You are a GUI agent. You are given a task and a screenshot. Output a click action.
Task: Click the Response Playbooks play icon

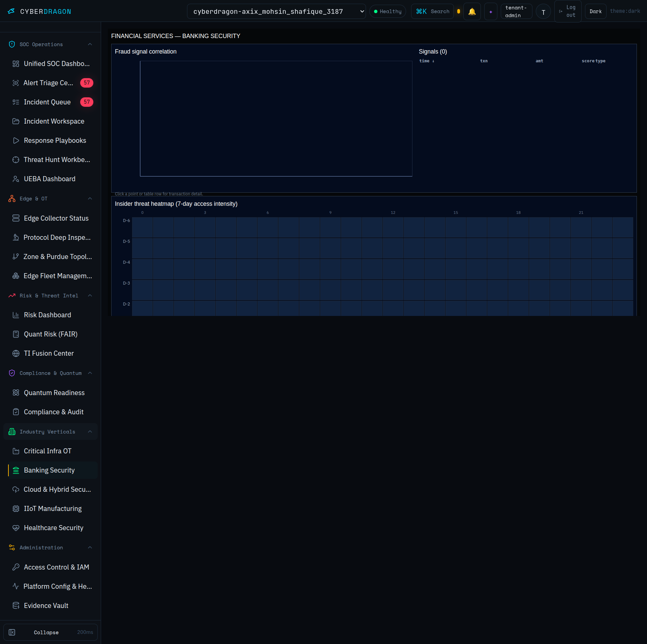[x=16, y=140]
